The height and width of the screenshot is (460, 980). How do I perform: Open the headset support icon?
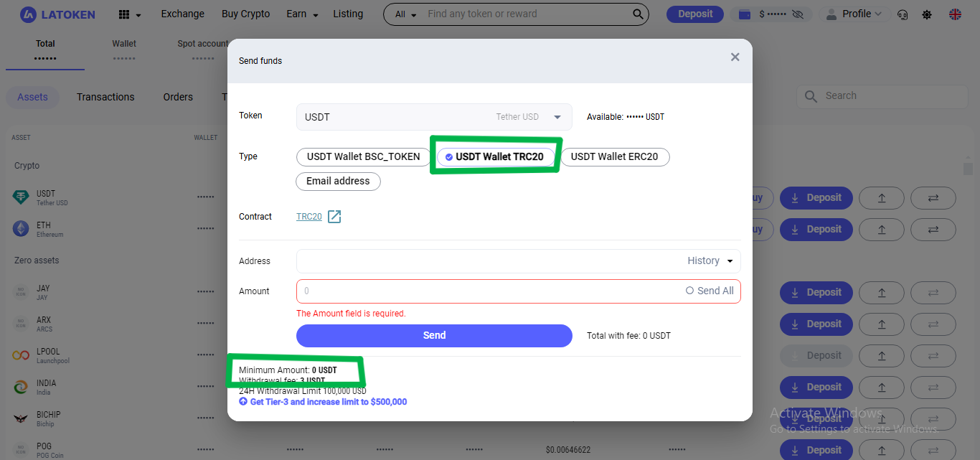pyautogui.click(x=903, y=14)
